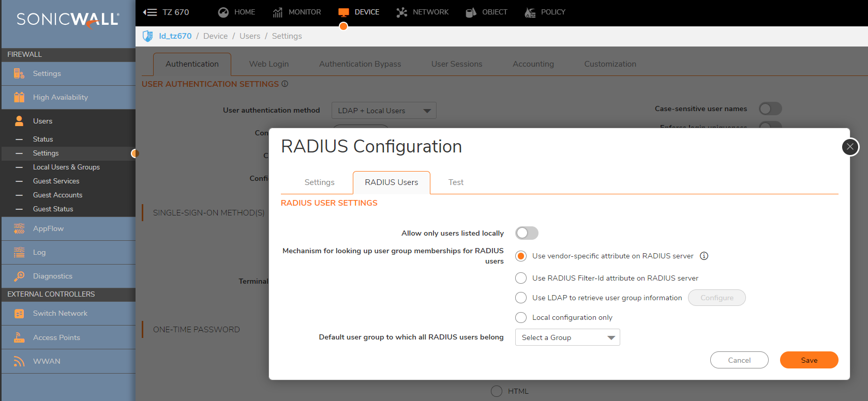This screenshot has width=868, height=401.
Task: Switch to the RADIUS Users tab
Action: pyautogui.click(x=392, y=182)
